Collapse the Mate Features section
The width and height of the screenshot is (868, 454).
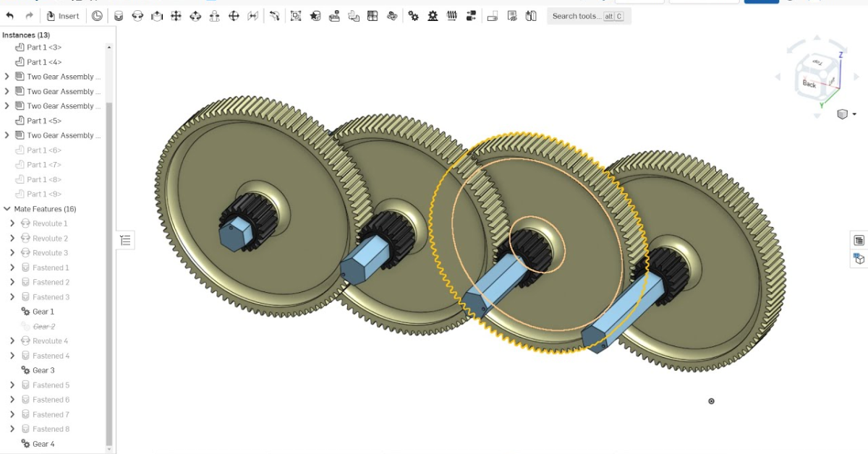click(7, 209)
